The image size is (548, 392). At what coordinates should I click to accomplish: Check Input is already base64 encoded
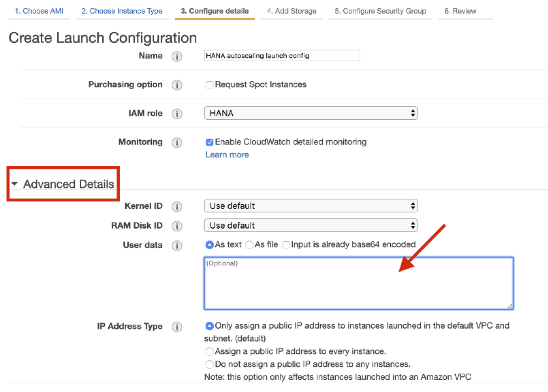pos(286,245)
